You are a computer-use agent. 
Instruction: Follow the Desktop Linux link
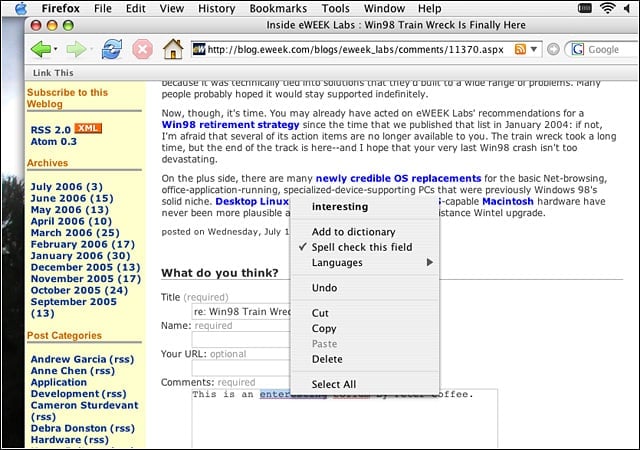coord(252,201)
